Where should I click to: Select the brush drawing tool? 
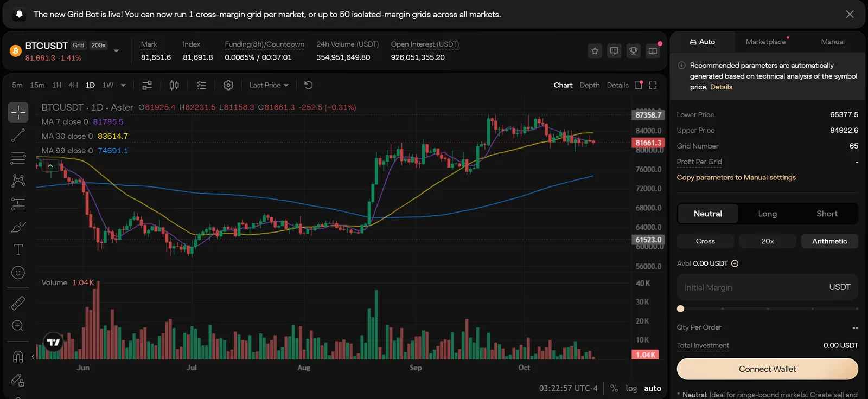tap(18, 227)
